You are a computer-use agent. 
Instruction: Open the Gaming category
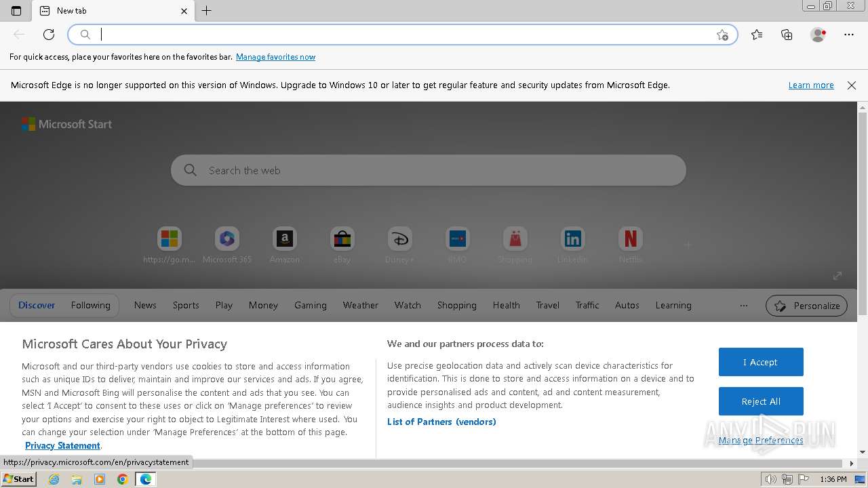(311, 305)
